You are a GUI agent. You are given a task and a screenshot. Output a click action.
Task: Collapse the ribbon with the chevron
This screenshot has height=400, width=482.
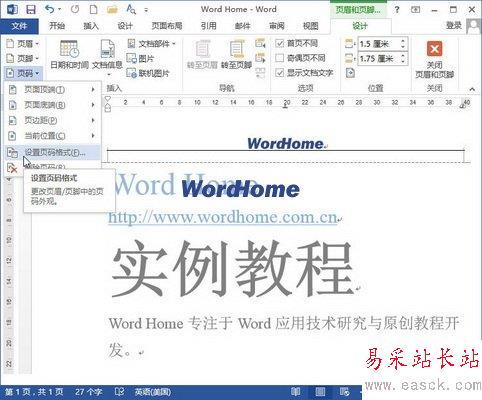(472, 89)
